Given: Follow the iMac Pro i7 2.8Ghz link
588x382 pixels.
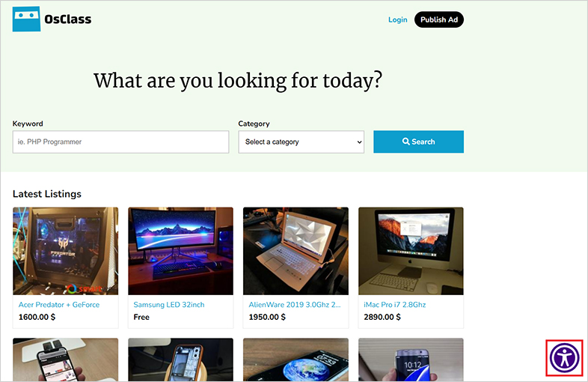Looking at the screenshot, I should (395, 305).
